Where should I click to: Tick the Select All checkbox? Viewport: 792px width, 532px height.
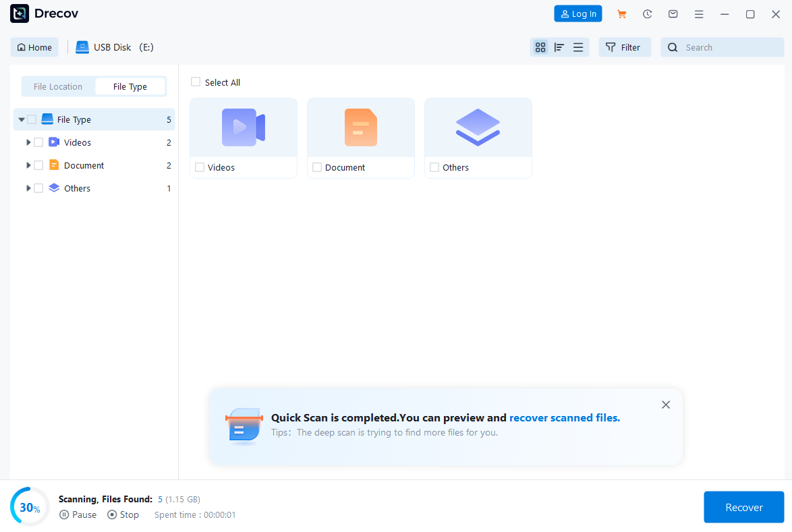click(x=196, y=82)
